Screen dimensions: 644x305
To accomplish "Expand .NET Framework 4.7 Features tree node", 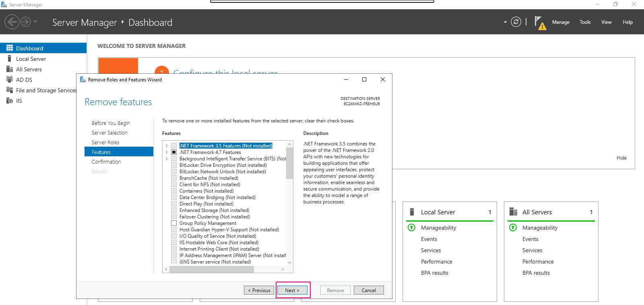I will [x=167, y=152].
